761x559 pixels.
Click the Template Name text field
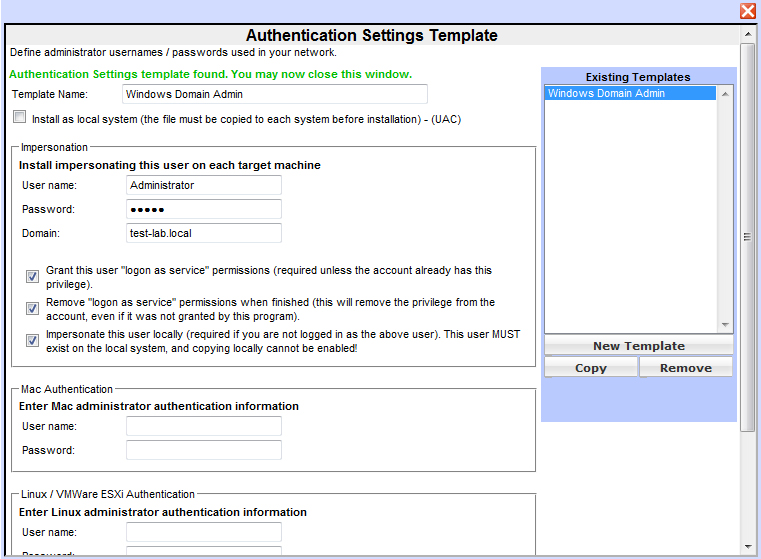pyautogui.click(x=274, y=94)
